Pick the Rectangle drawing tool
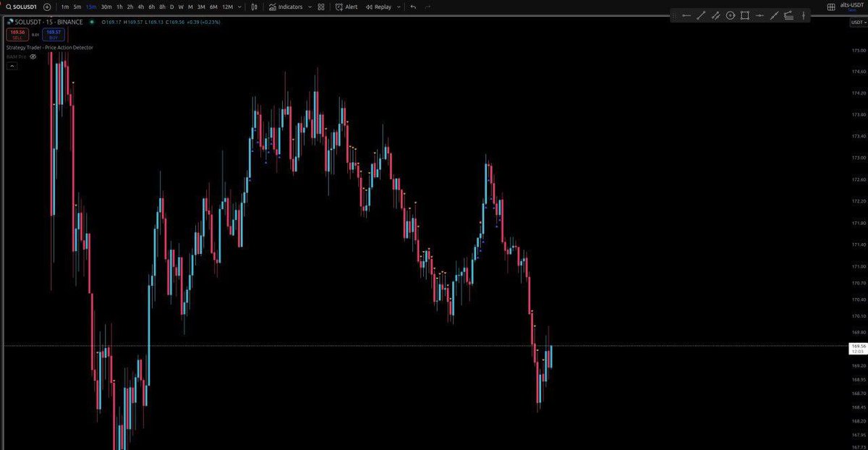This screenshot has width=868, height=450. coord(744,15)
